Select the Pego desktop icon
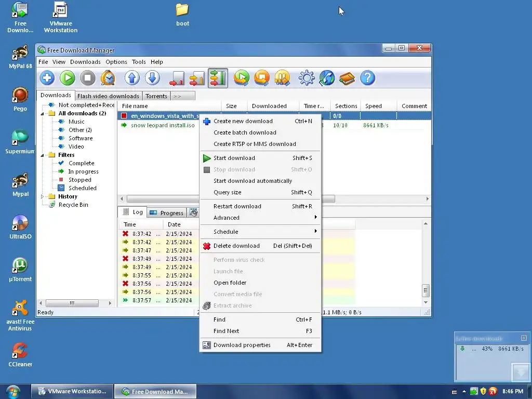The width and height of the screenshot is (532, 399). [20, 99]
